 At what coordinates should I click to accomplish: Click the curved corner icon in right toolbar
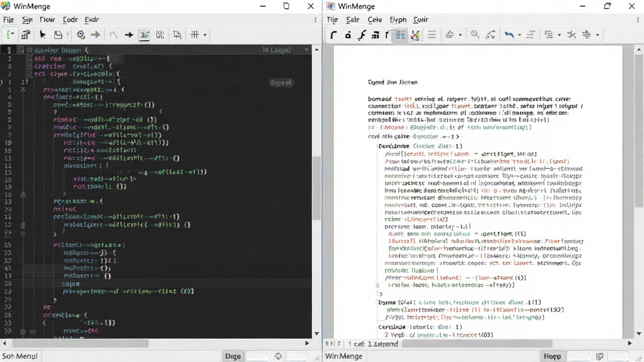[x=333, y=35]
